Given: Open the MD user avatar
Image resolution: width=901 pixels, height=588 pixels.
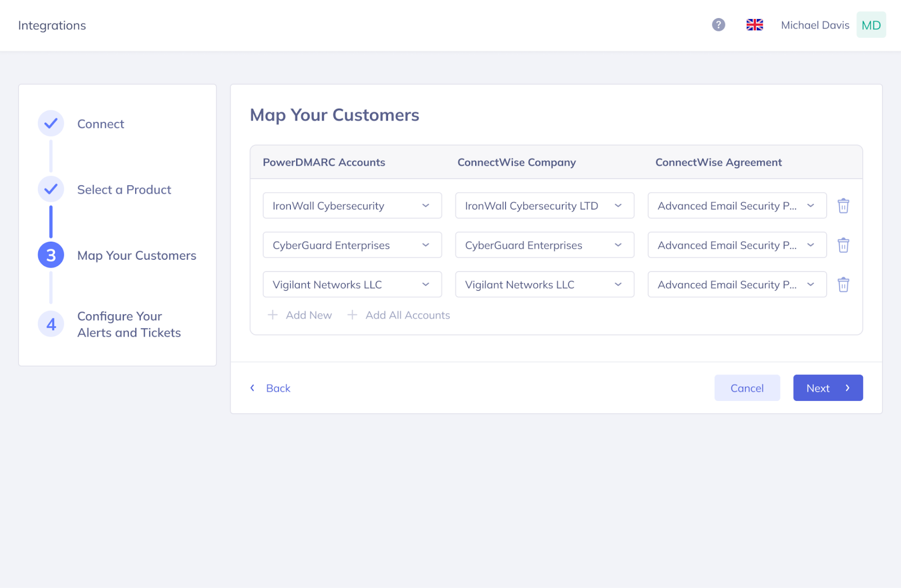Looking at the screenshot, I should 871,25.
